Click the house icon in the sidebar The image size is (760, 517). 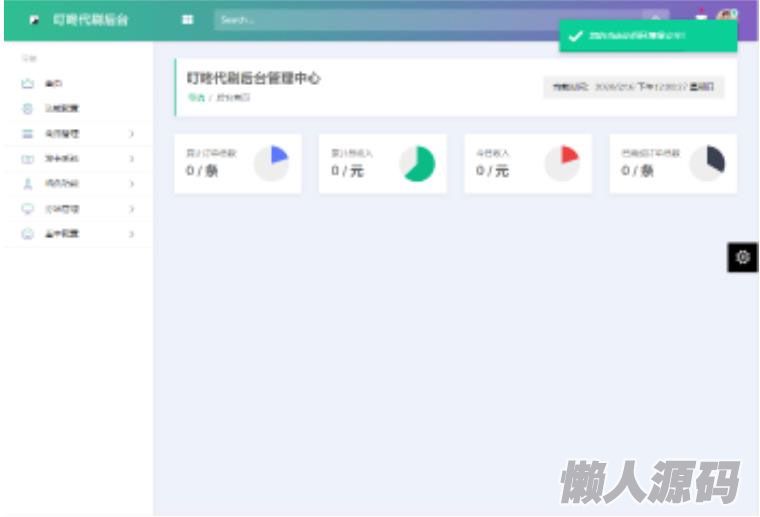28,83
